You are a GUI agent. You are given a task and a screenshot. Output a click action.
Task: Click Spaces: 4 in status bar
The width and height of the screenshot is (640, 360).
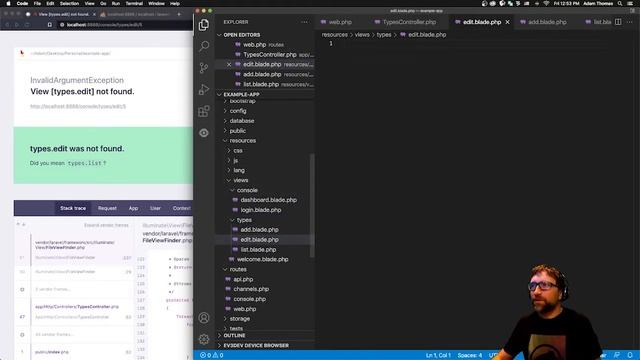pyautogui.click(x=469, y=355)
